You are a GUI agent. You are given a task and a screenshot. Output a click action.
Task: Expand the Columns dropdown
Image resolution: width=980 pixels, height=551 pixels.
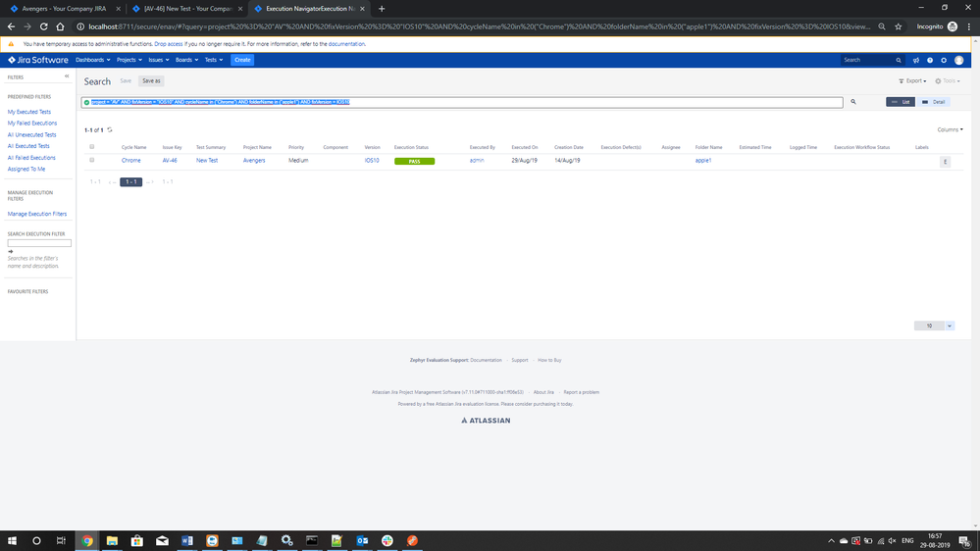point(950,129)
